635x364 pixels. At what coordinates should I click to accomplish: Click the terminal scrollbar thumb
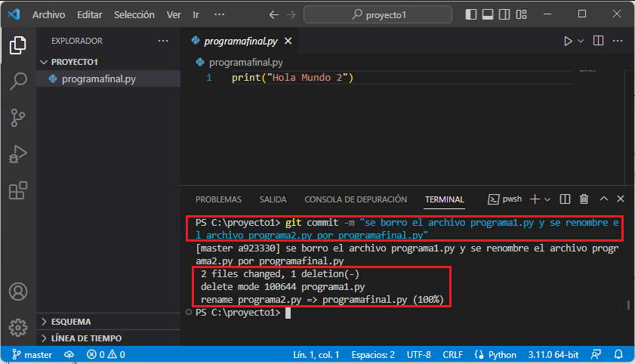pos(628,304)
